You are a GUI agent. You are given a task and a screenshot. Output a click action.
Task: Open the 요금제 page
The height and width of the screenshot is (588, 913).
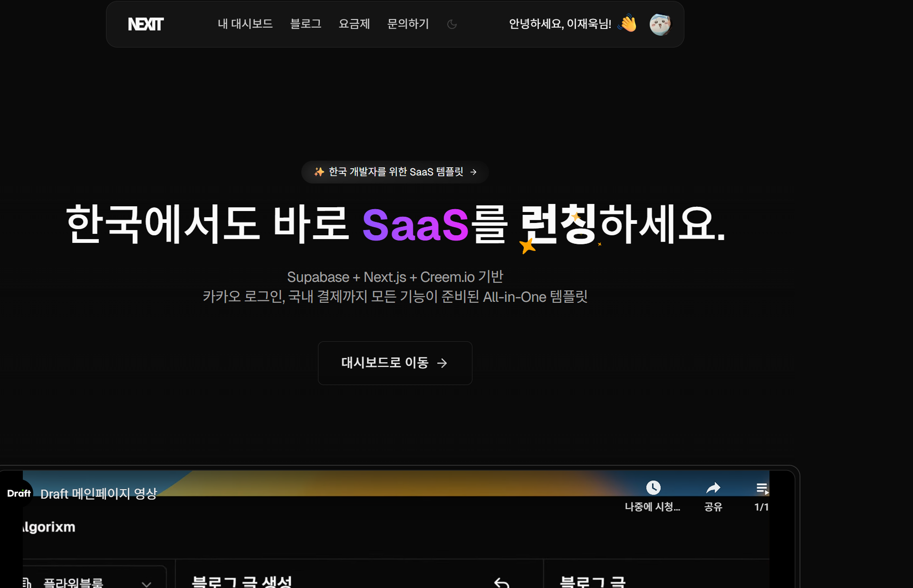[x=354, y=24]
